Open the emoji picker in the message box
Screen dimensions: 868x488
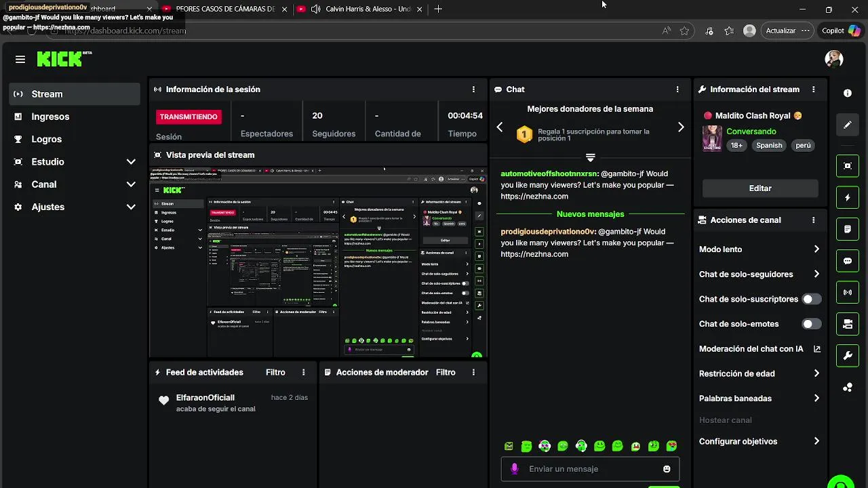point(667,469)
